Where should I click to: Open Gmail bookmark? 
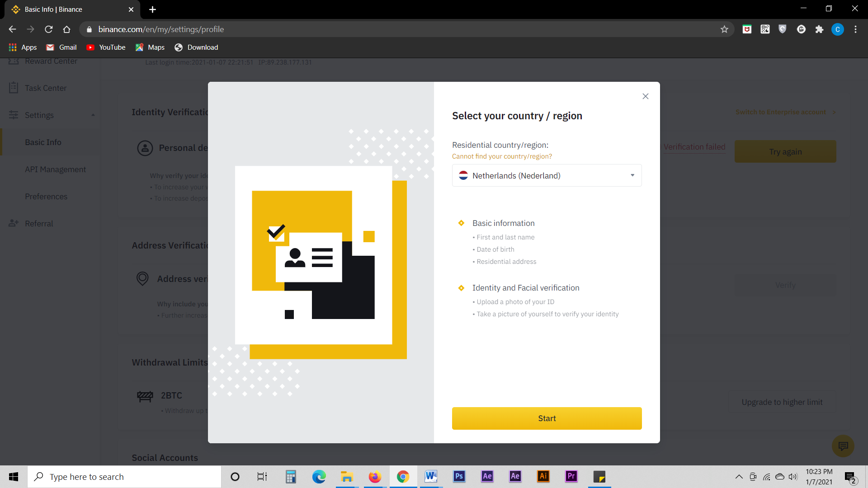[61, 47]
